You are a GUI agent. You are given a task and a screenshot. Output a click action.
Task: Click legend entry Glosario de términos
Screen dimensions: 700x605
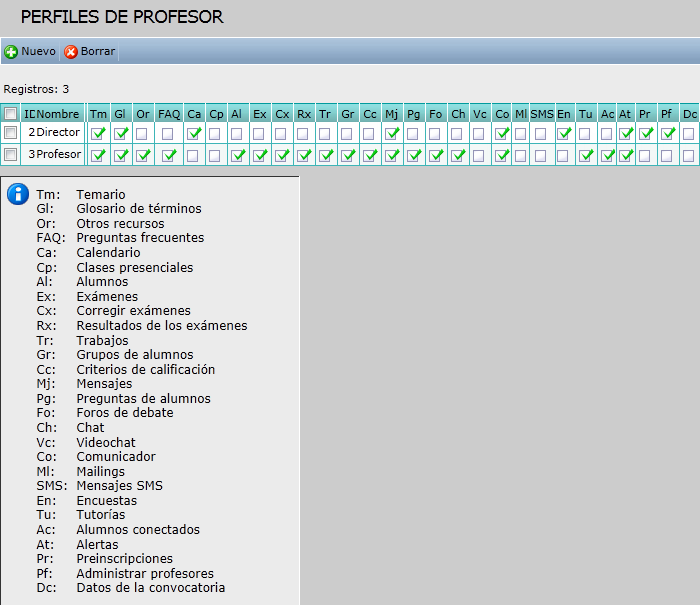[139, 209]
